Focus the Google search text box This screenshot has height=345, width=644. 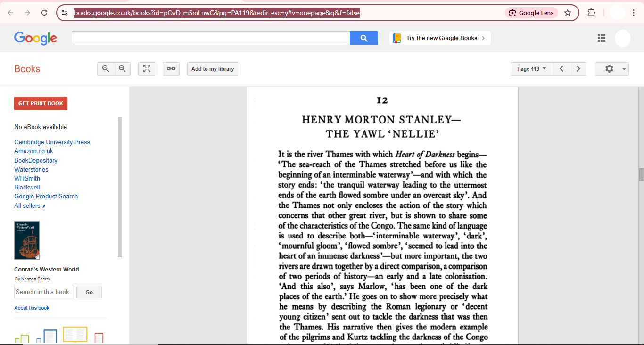point(211,38)
